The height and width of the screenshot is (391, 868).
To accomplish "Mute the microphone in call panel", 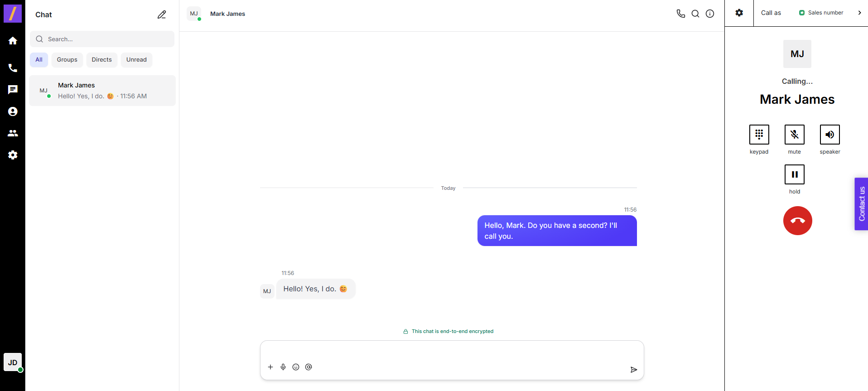I will point(794,135).
